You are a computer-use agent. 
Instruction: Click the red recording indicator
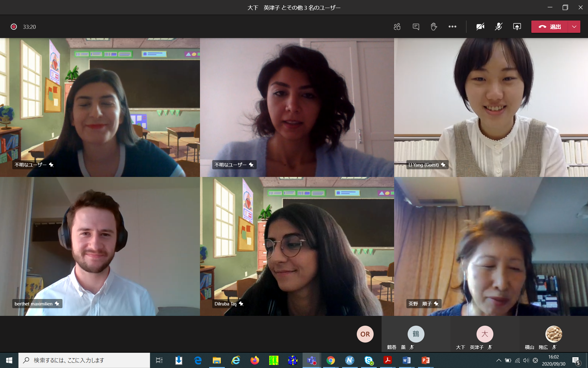14,27
